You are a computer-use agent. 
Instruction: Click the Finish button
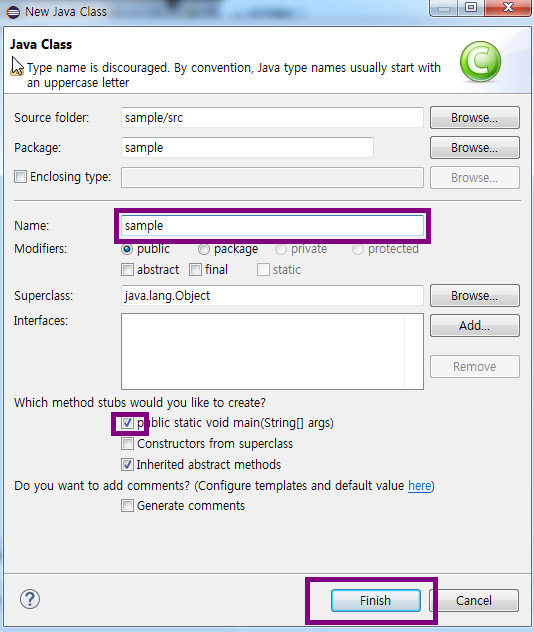coord(376,601)
